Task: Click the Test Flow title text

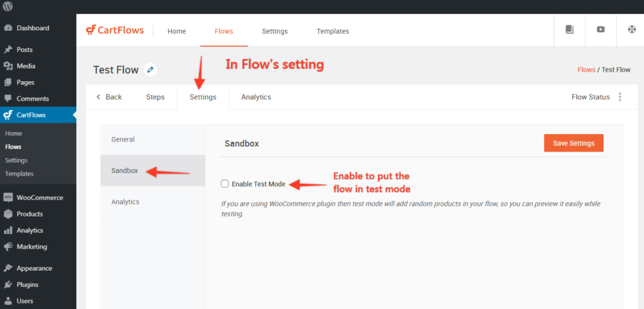Action: pyautogui.click(x=116, y=70)
